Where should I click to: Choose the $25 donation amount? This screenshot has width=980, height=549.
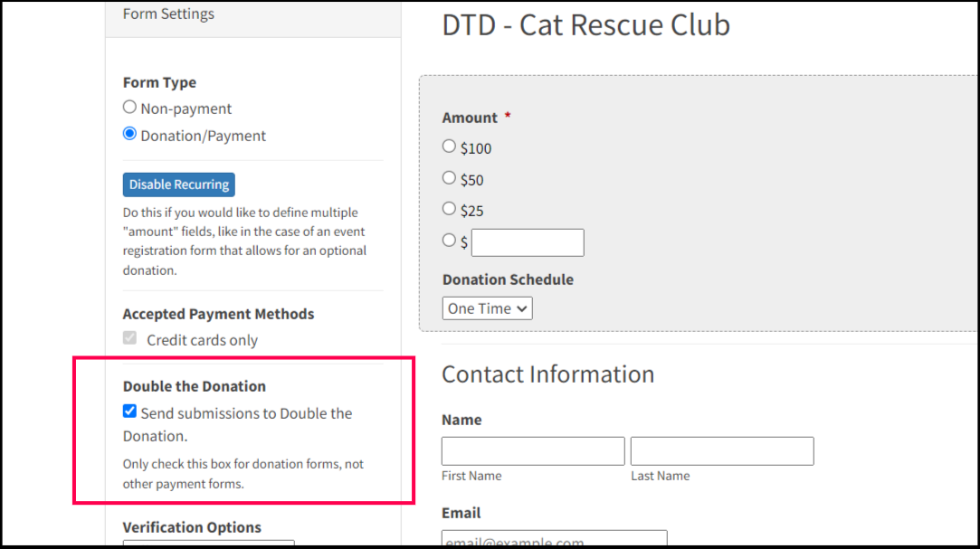tap(449, 209)
